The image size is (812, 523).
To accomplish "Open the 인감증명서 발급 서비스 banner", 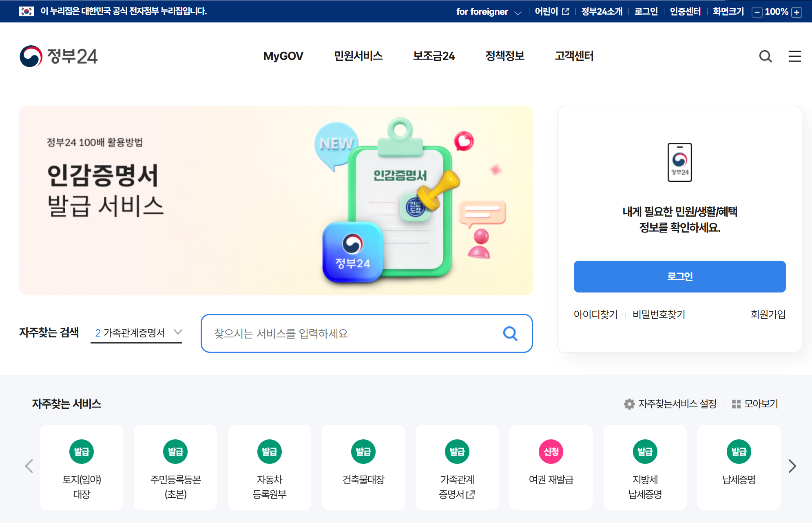I will point(276,200).
